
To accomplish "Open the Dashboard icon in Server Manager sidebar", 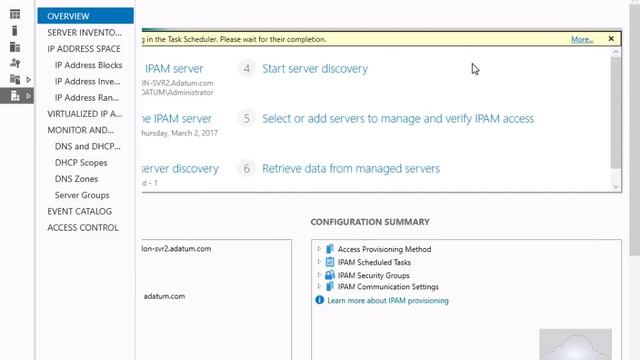I will tap(15, 14).
